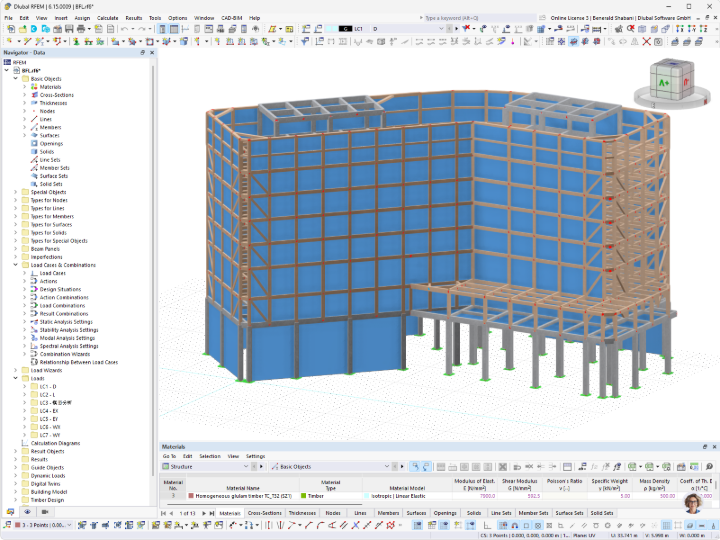Click the Materials icon in the Navigator tree
Image resolution: width=720 pixels, height=540 pixels.
[34, 87]
